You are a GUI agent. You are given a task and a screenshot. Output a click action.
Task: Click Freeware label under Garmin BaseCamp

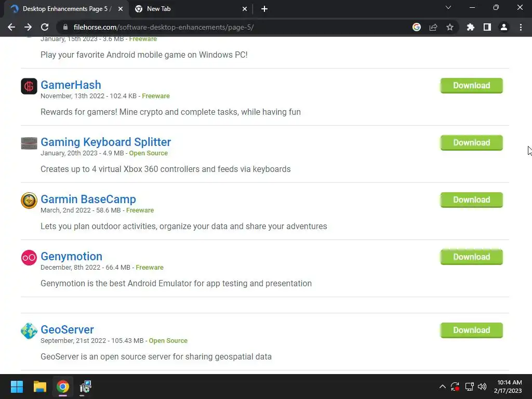click(x=140, y=210)
